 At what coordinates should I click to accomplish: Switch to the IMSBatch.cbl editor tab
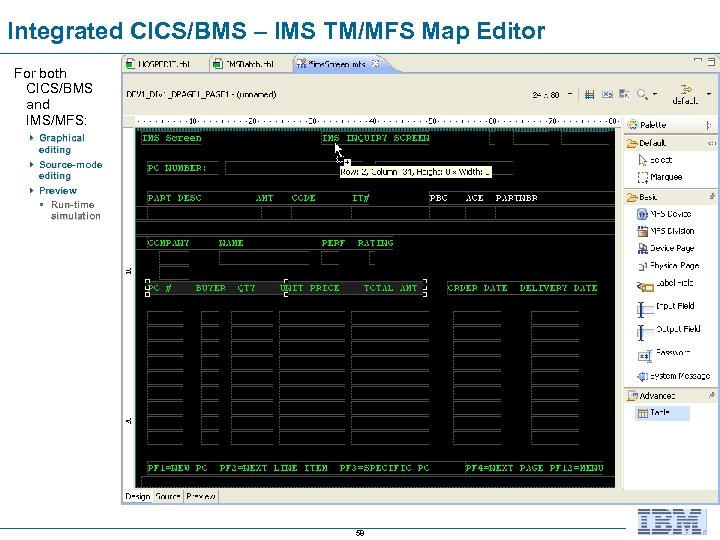click(245, 64)
